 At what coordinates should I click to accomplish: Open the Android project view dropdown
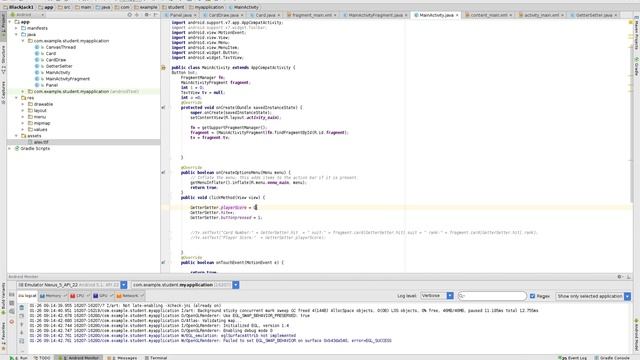pos(27,15)
